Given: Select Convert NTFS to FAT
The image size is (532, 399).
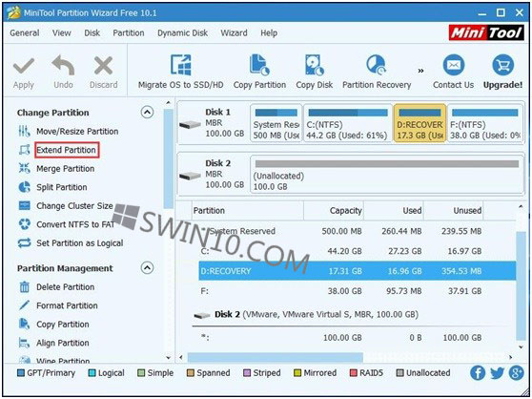Looking at the screenshot, I should click(75, 225).
